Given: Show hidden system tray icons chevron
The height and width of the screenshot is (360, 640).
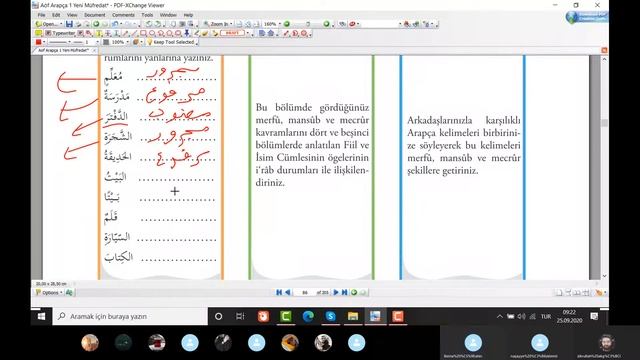Looking at the screenshot, I should pyautogui.click(x=500, y=316).
